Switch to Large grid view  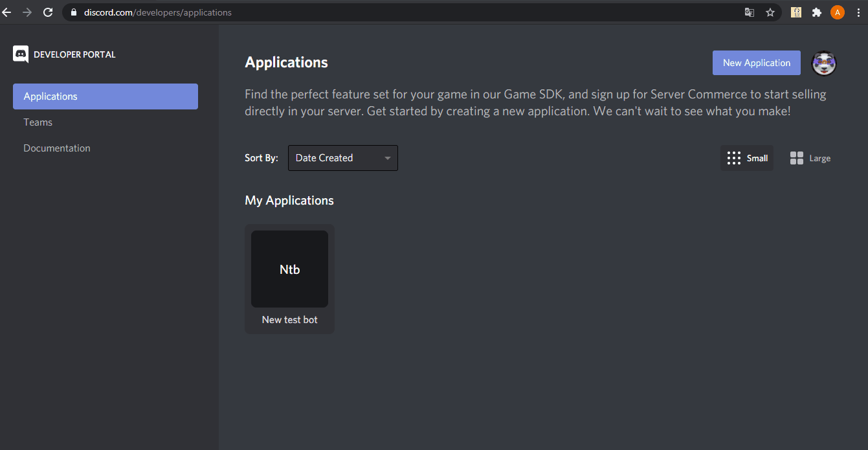810,158
